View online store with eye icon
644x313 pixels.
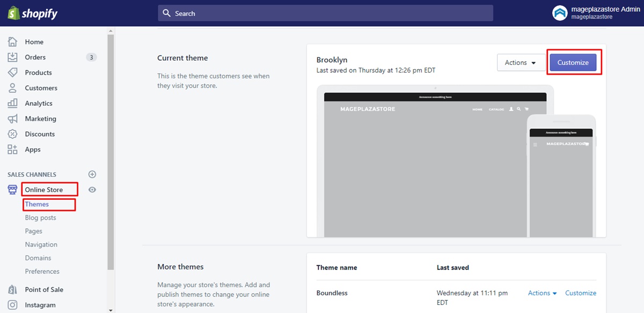coord(92,190)
